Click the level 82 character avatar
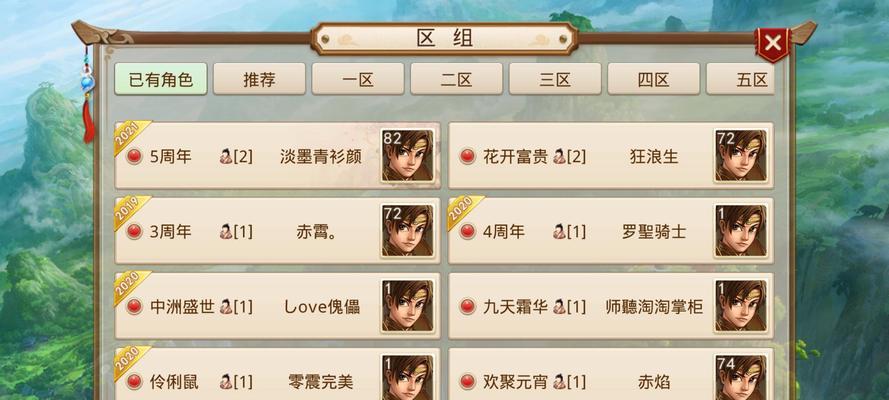 (x=407, y=156)
